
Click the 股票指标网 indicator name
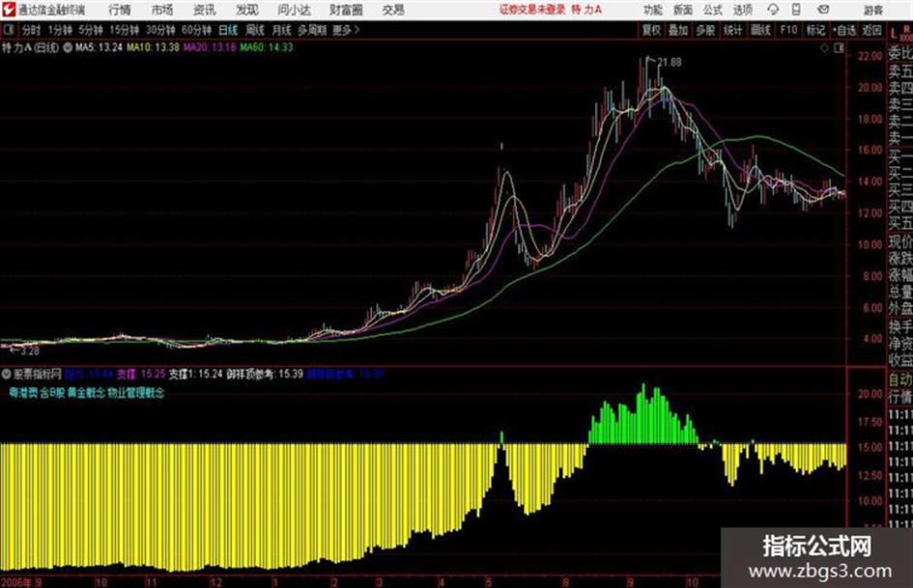(x=38, y=374)
